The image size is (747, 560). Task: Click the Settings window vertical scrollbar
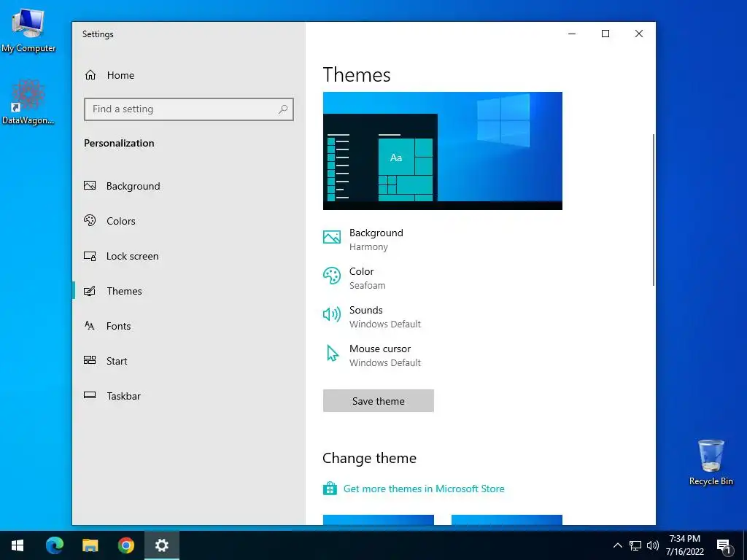point(653,210)
